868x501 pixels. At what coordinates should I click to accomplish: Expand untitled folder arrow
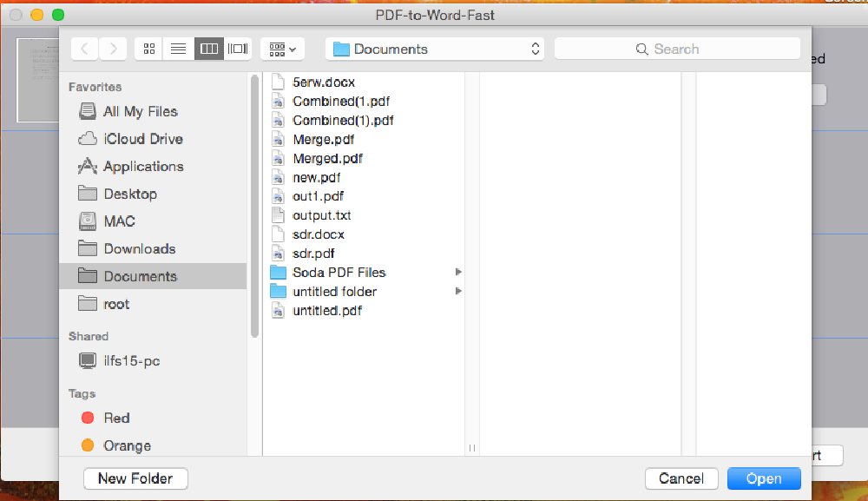tap(457, 291)
